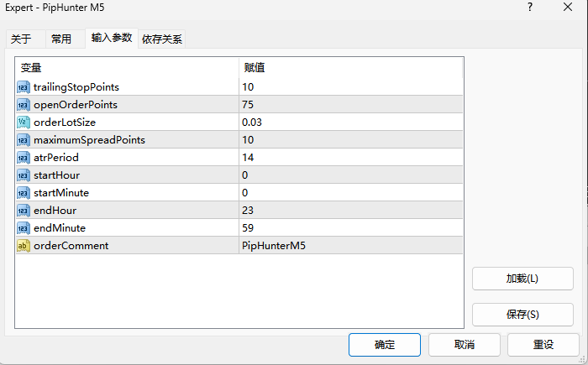Click the integer icon beside maximumSpreadPoints
Screen dimensions: 588x365
click(24, 140)
